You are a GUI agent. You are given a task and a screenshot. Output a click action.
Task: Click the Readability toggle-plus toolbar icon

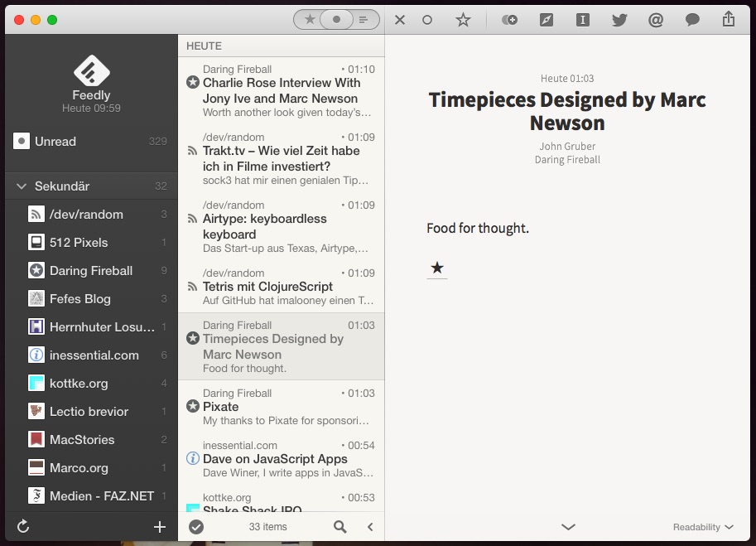pyautogui.click(x=509, y=20)
